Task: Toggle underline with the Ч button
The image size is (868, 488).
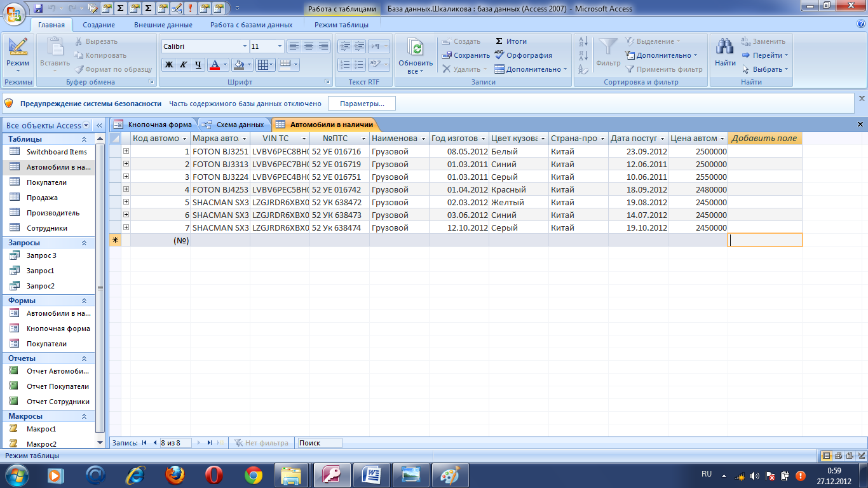Action: coord(198,64)
